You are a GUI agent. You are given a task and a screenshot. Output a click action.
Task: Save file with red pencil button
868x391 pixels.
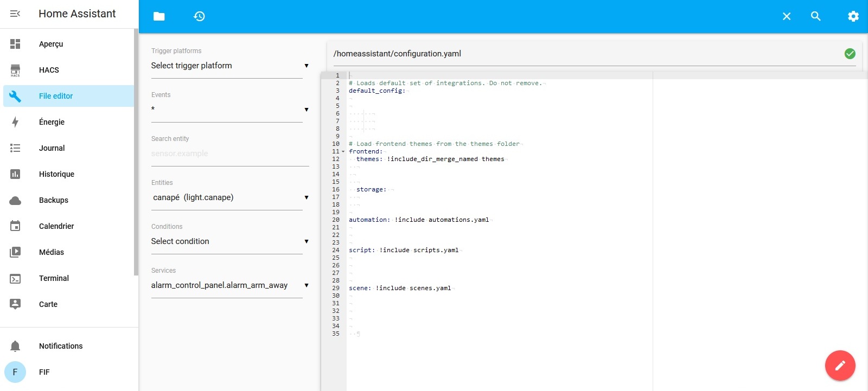[x=840, y=366]
